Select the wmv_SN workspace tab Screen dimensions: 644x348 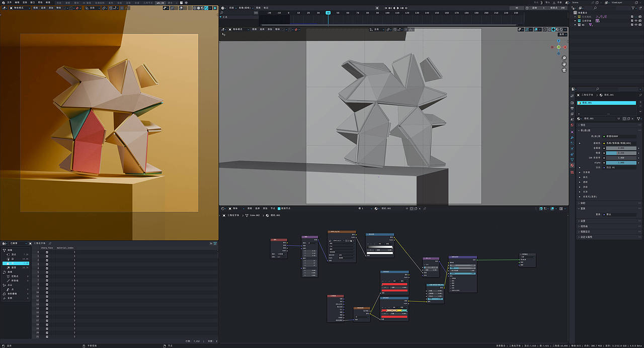[x=160, y=3]
